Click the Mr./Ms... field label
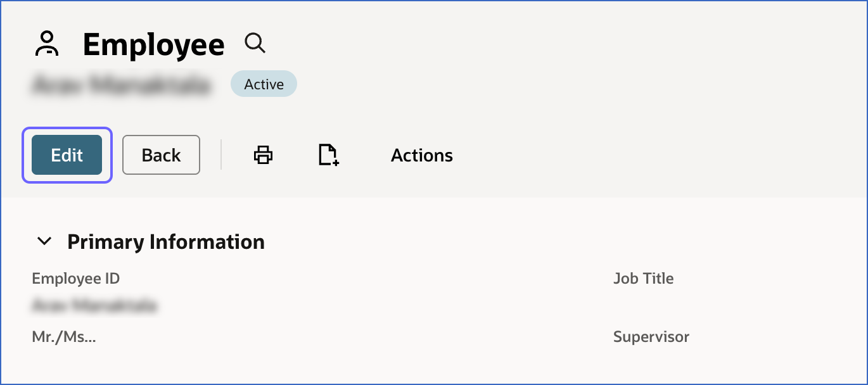 point(64,337)
